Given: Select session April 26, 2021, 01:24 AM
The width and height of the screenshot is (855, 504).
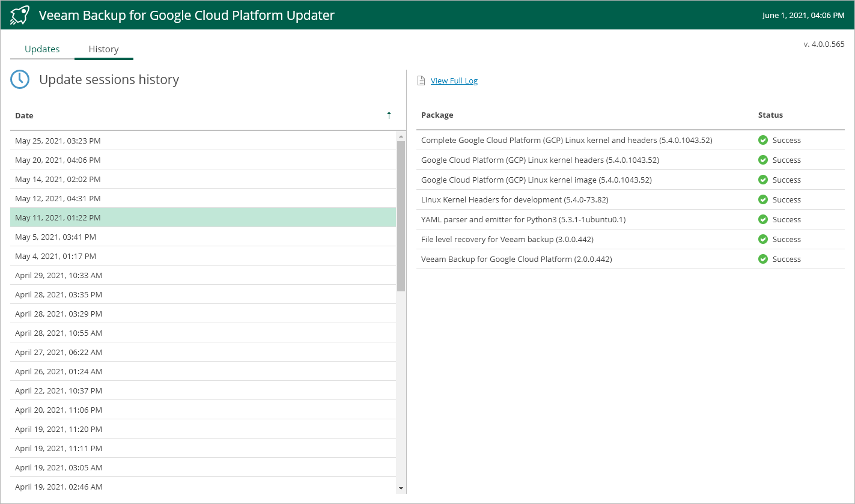Looking at the screenshot, I should tap(203, 371).
